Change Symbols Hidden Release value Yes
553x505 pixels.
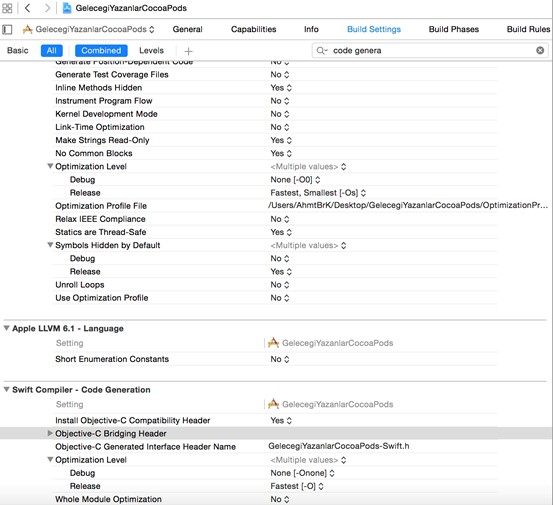[x=281, y=272]
